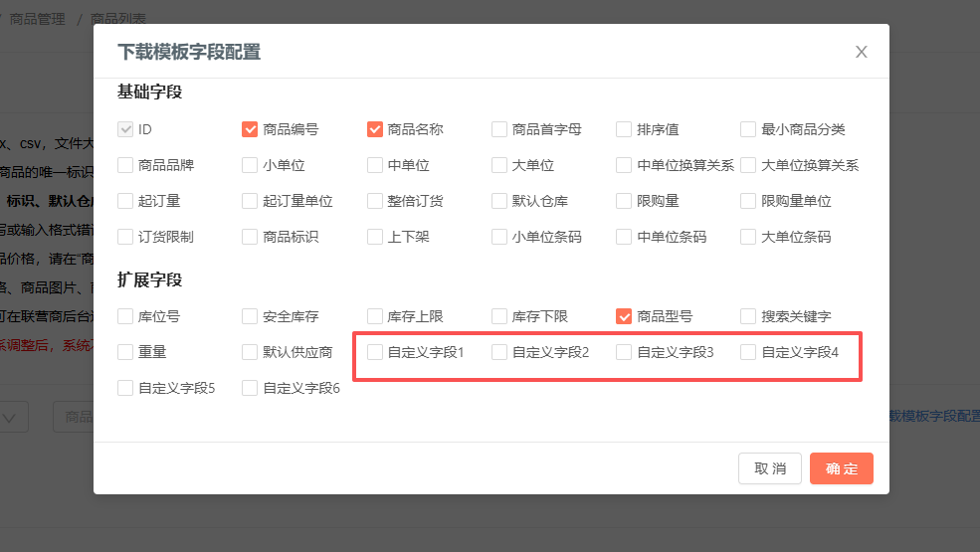Viewport: 980px width, 552px height.
Task: Check the 默认仓库 field
Action: coord(498,201)
